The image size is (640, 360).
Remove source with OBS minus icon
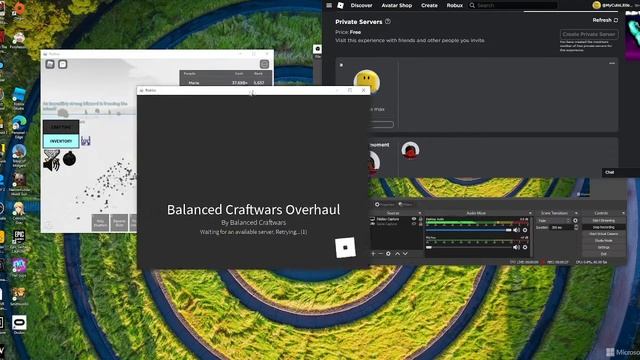point(380,253)
